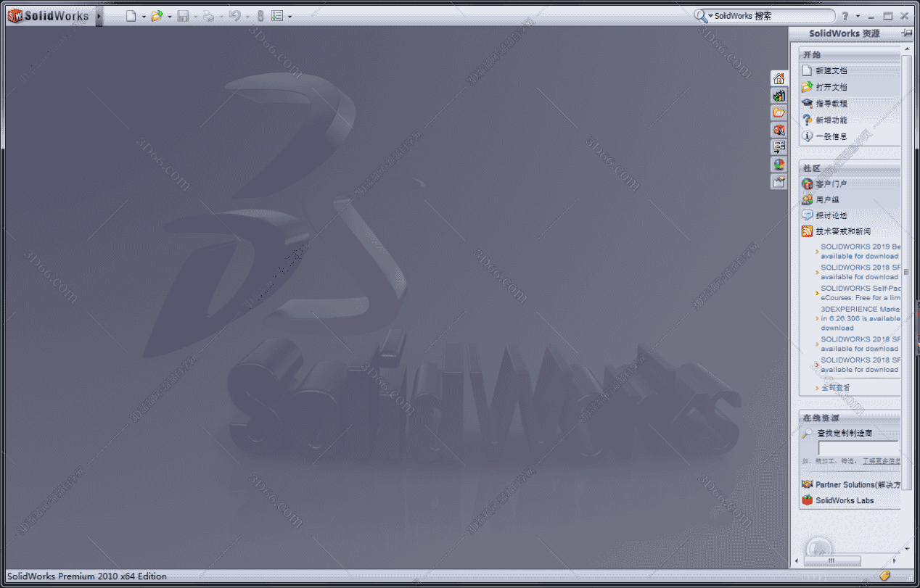
Task: Open the Options icon in the toolbar
Action: (x=276, y=16)
